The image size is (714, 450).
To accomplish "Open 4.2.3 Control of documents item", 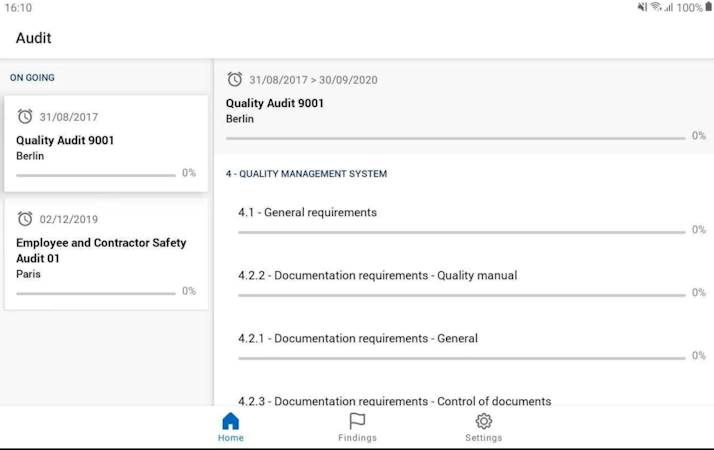I will click(x=394, y=401).
